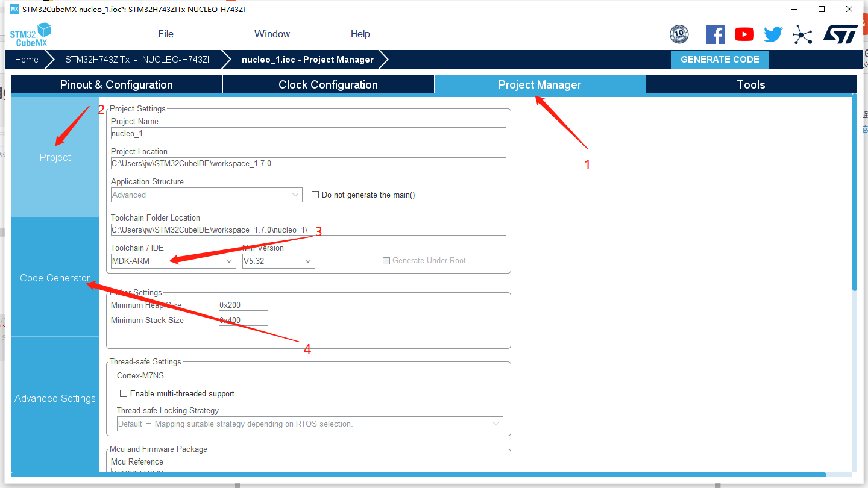Click the MX app icon in title bar
The height and width of the screenshot is (488, 868).
coord(14,9)
